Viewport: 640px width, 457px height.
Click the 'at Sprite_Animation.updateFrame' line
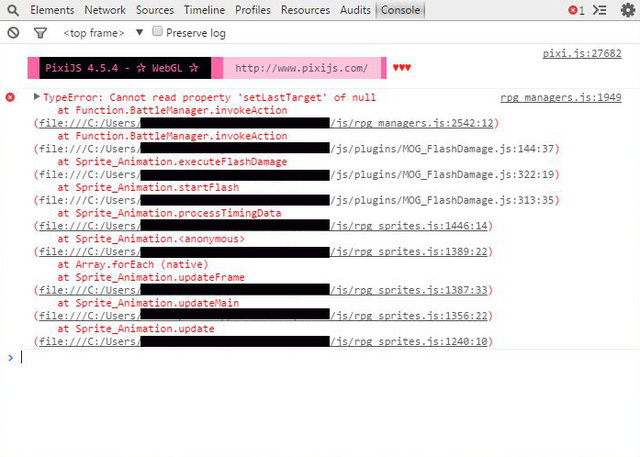click(151, 277)
